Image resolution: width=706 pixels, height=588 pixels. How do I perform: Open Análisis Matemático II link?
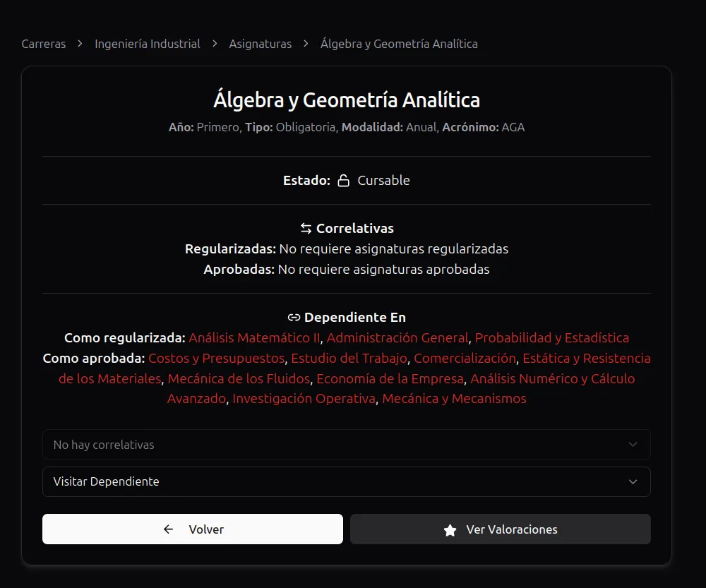click(254, 337)
